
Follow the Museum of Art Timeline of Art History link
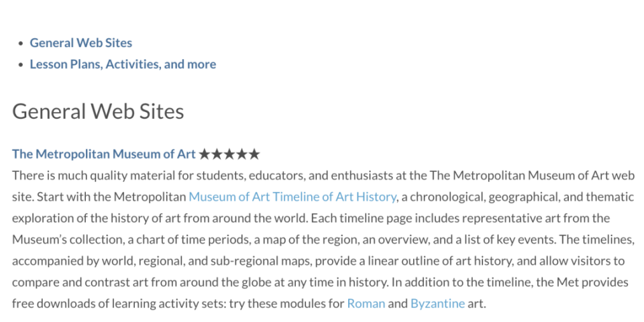[x=292, y=197]
